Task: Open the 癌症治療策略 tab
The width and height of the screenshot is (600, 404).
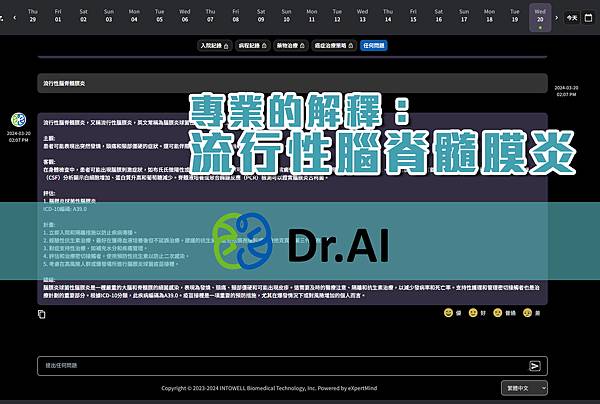Action: (334, 46)
